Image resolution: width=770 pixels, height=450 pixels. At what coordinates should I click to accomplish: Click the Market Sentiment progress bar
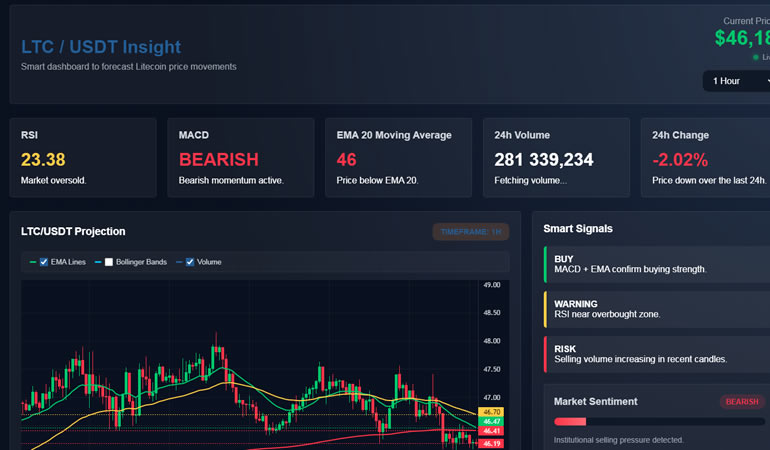click(x=659, y=422)
